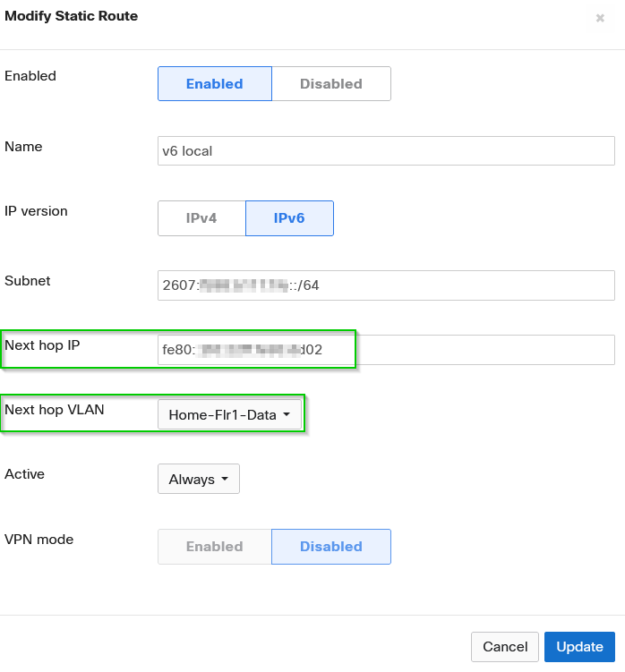The width and height of the screenshot is (625, 672).
Task: Select IPv6 as the IP version
Action: pyautogui.click(x=289, y=218)
